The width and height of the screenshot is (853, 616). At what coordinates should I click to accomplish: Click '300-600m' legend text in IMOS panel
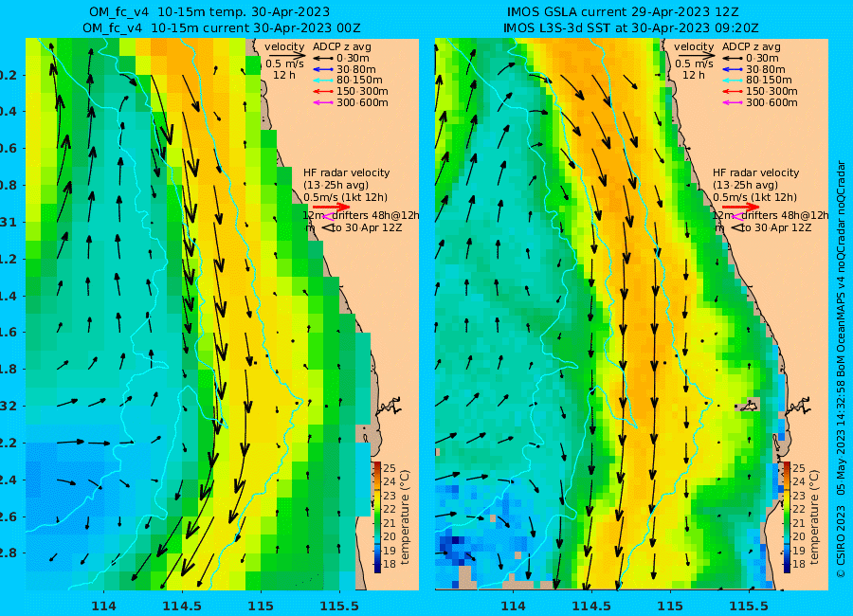(771, 102)
